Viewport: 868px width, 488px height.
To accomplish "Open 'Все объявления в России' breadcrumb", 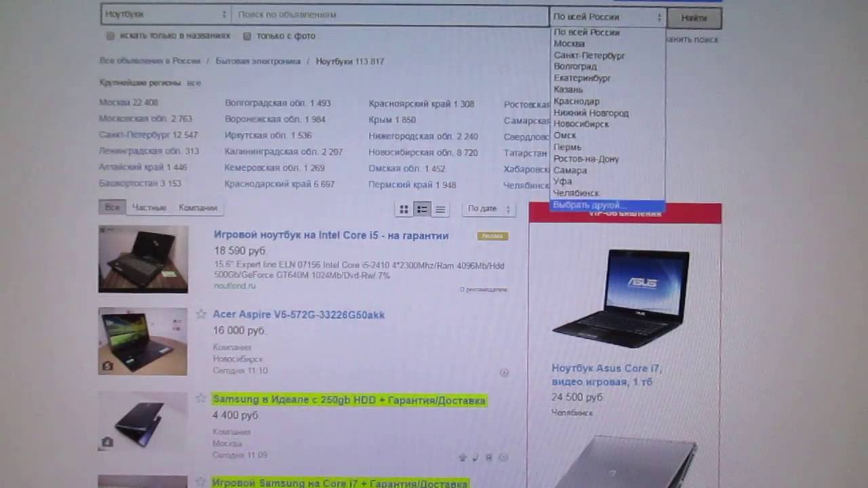I will [x=150, y=61].
